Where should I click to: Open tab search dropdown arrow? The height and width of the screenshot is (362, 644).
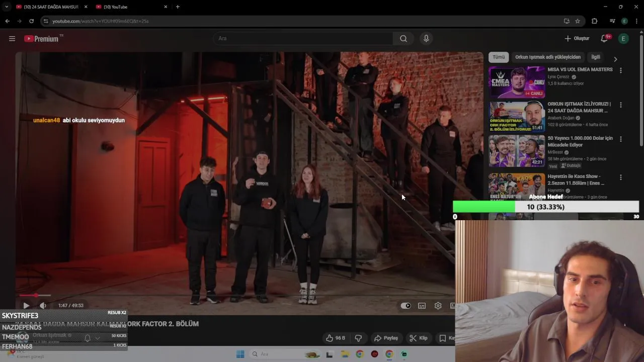[x=7, y=7]
